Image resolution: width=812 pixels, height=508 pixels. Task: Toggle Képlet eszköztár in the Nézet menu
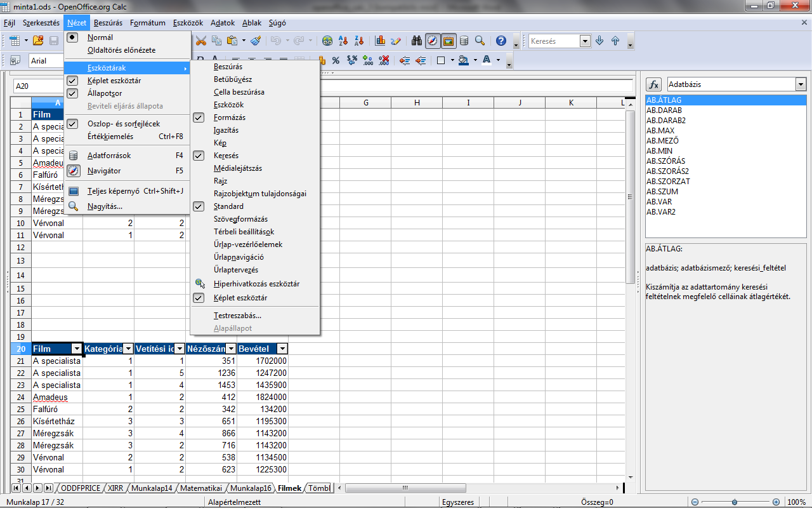click(x=127, y=81)
